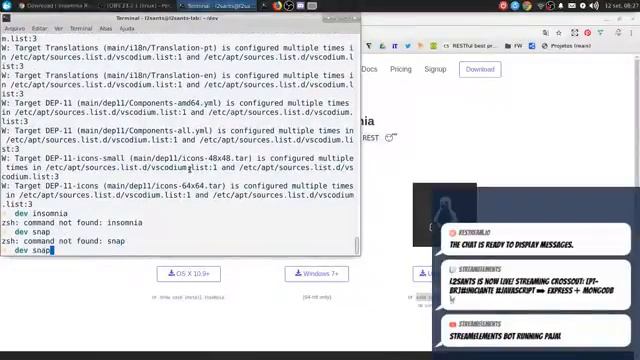The height and width of the screenshot is (360, 640).
Task: Click the '64-bit only' note under Windows
Action: [x=317, y=297]
